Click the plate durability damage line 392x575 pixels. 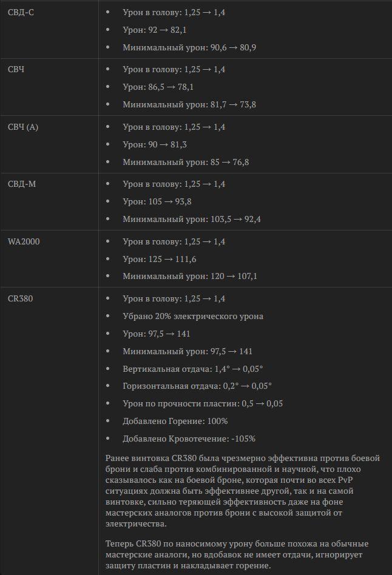(x=203, y=404)
